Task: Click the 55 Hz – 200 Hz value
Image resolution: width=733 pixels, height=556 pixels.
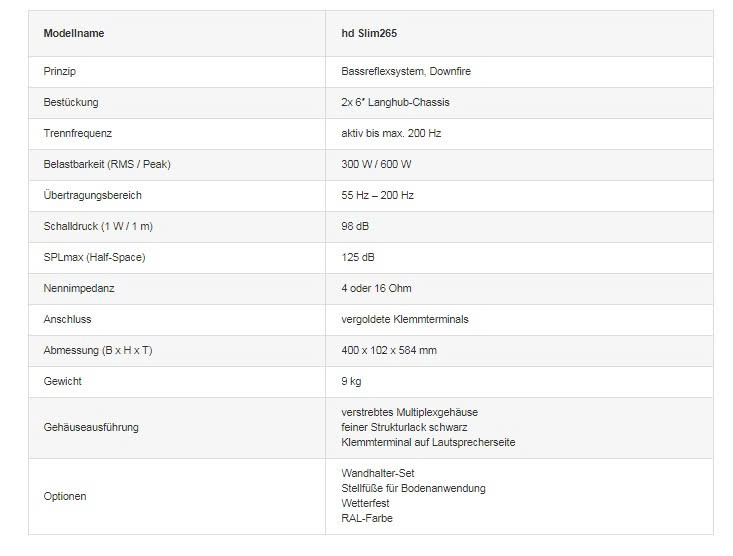Action: 377,195
